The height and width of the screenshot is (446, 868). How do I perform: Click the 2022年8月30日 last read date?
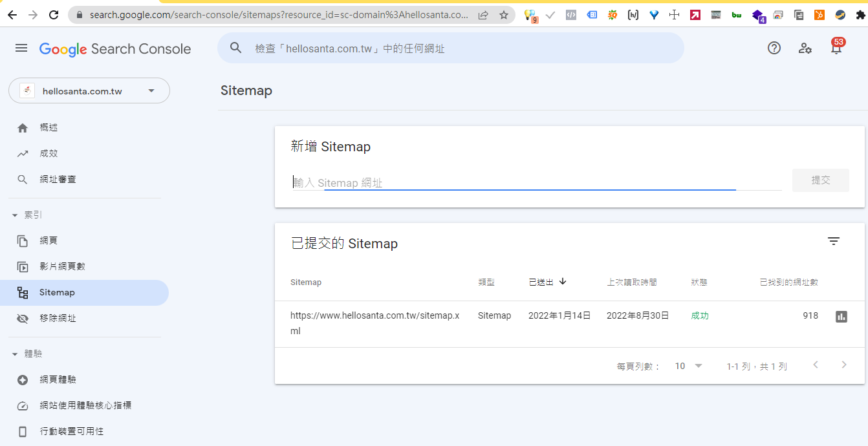tap(638, 315)
